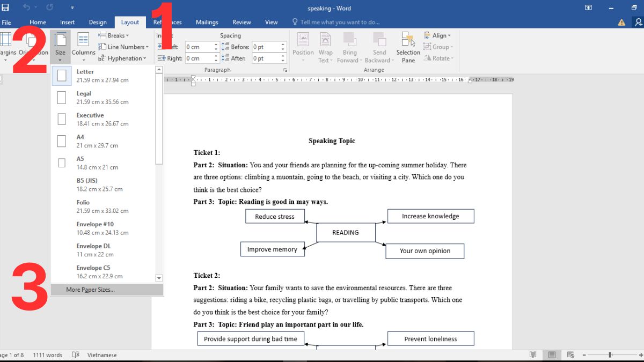Choose Letter paper size

(x=104, y=76)
